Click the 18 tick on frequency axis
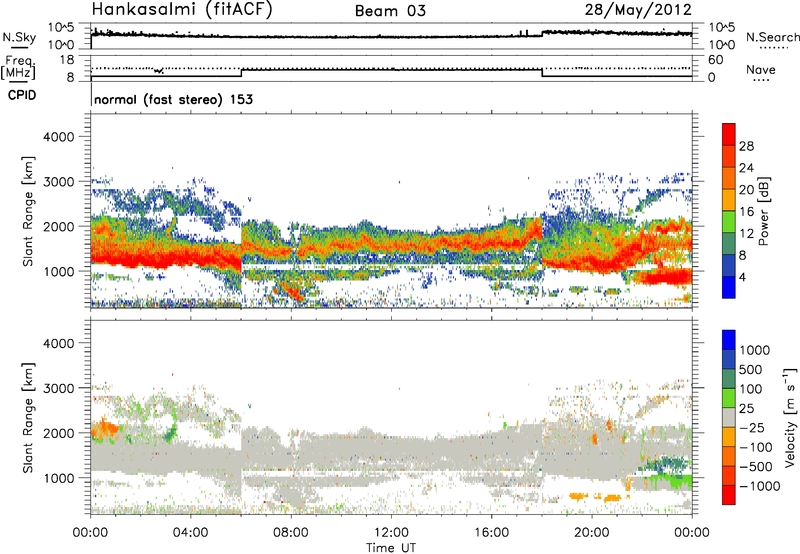Screen dimensions: 800x554 (67, 60)
